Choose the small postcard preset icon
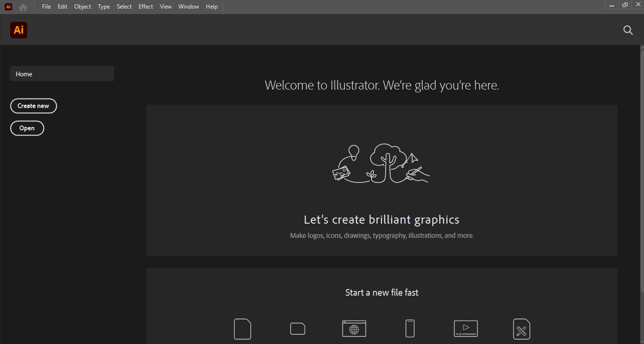The image size is (644, 344). click(297, 328)
